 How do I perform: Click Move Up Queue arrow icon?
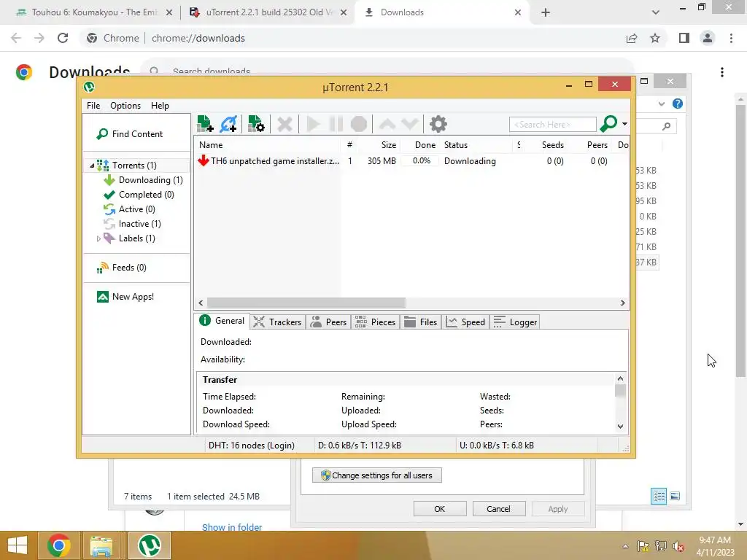[387, 124]
